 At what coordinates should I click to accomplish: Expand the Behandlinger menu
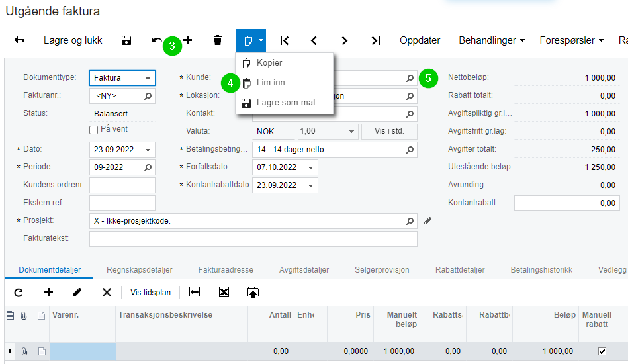tap(492, 40)
